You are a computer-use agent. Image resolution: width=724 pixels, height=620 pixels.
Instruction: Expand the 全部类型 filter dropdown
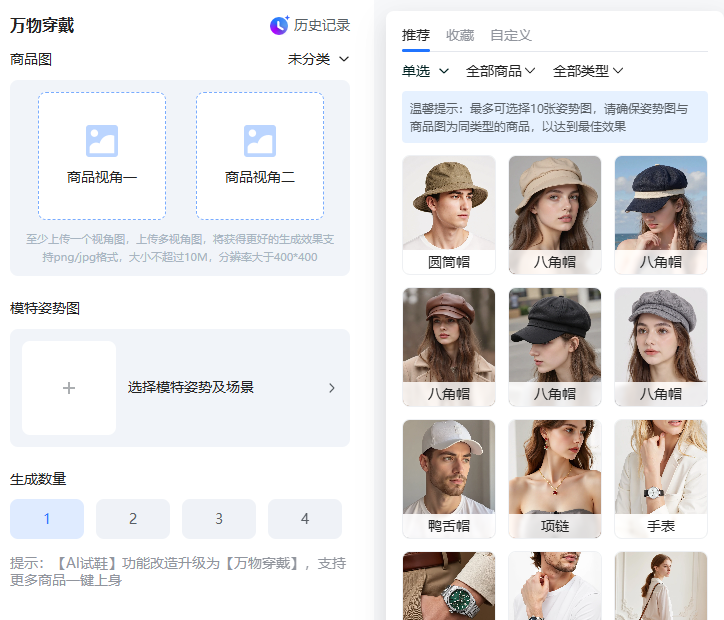pos(588,71)
